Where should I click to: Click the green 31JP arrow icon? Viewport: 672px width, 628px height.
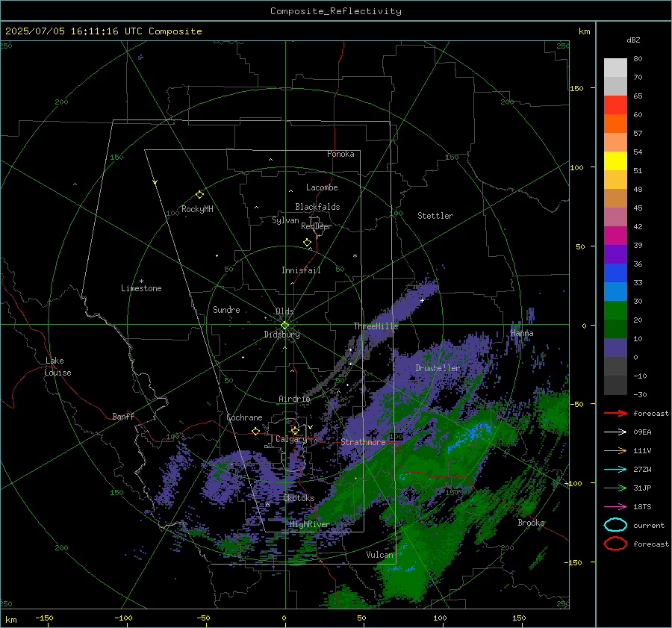point(615,488)
